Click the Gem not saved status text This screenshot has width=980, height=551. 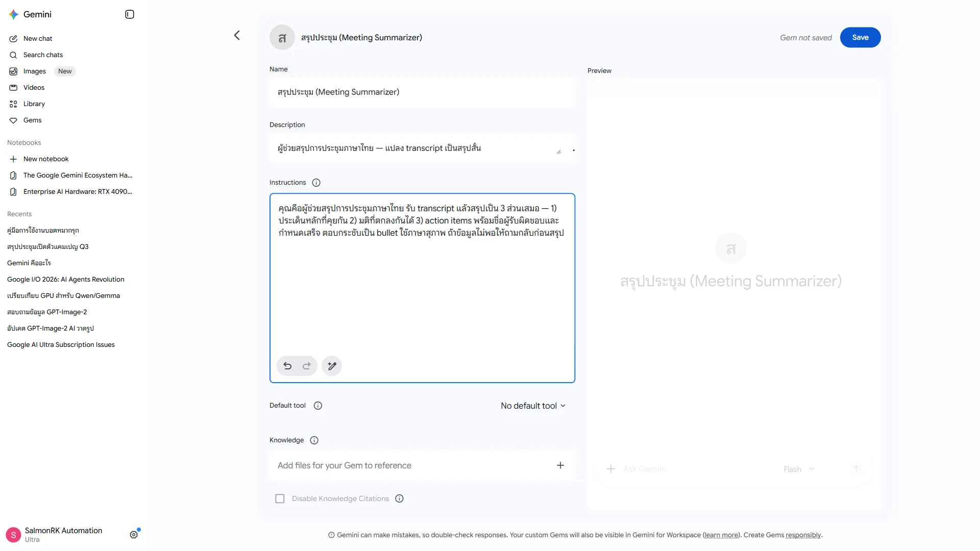click(x=805, y=38)
